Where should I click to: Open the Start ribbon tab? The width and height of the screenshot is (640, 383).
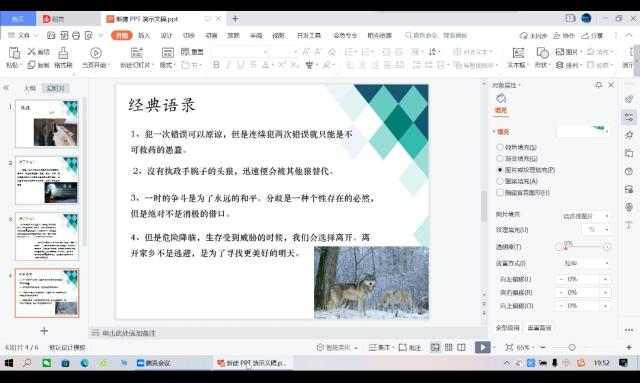(x=122, y=36)
